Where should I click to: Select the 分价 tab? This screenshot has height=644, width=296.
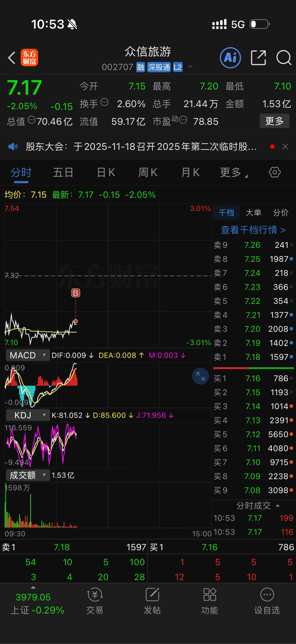(281, 212)
